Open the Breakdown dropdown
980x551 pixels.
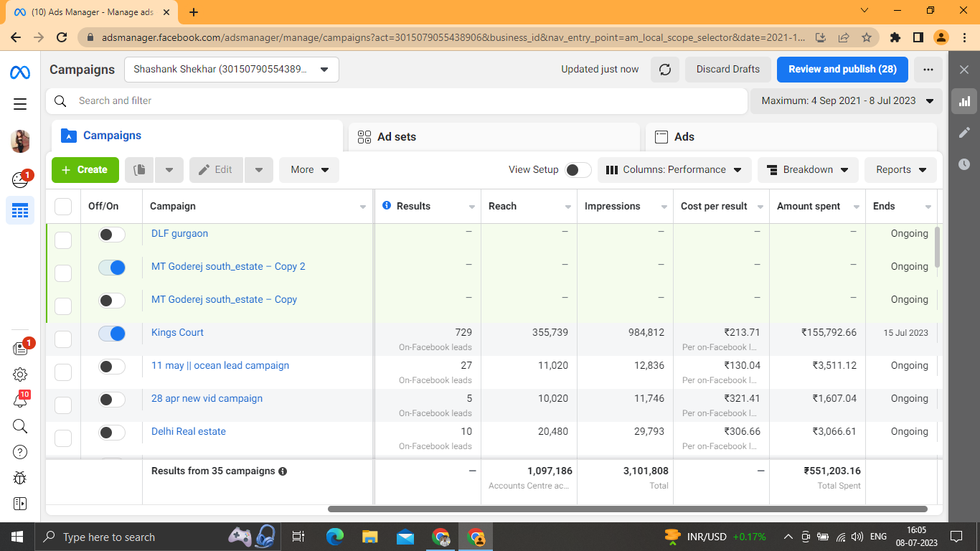click(808, 169)
